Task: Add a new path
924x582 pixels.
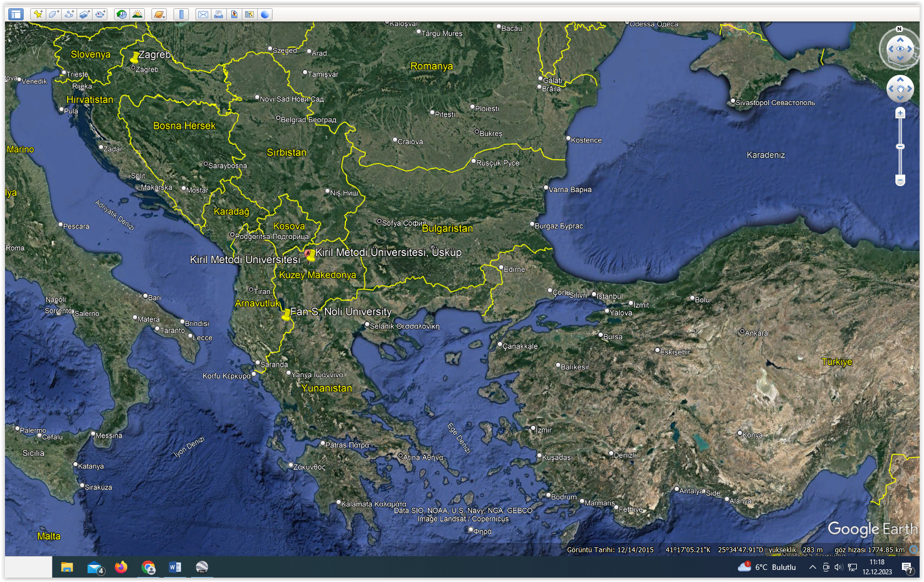Action: (x=69, y=14)
